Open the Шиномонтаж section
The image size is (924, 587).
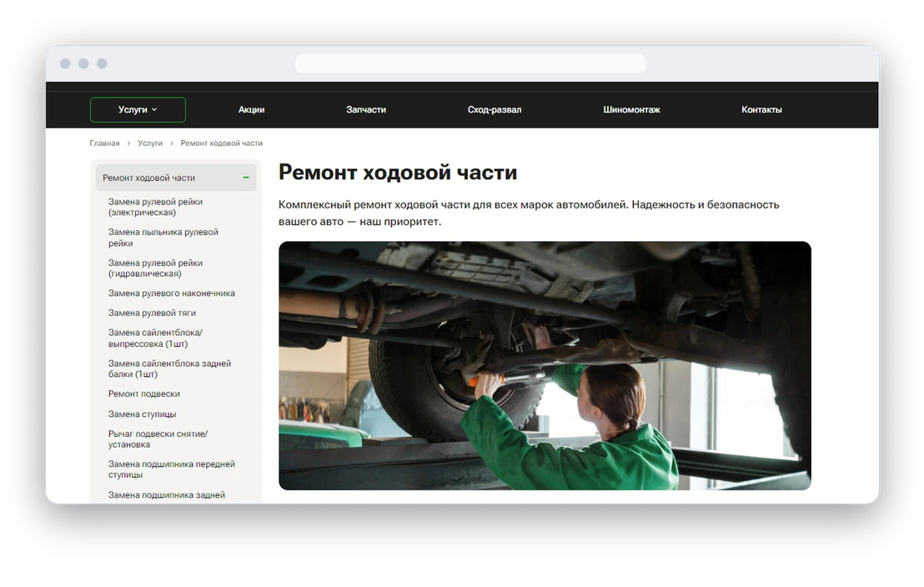coord(631,109)
